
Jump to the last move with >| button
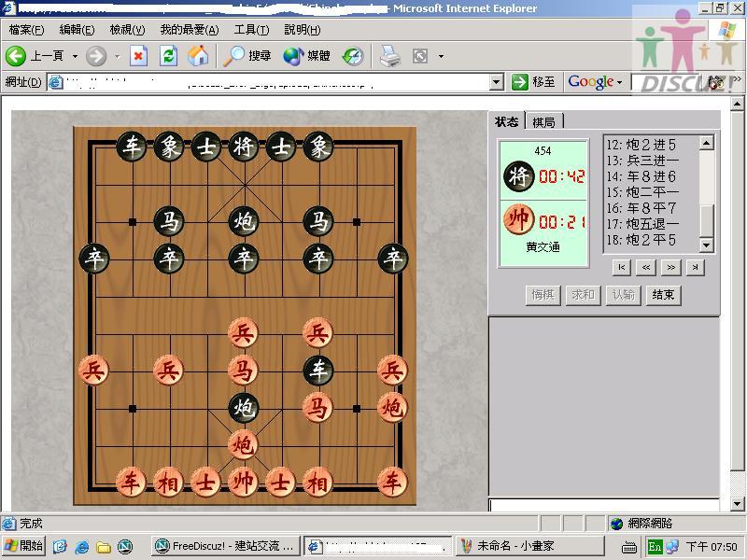click(696, 267)
